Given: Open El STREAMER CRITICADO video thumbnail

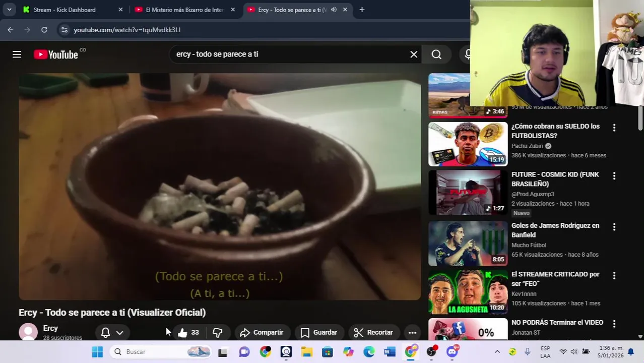Looking at the screenshot, I should (468, 292).
